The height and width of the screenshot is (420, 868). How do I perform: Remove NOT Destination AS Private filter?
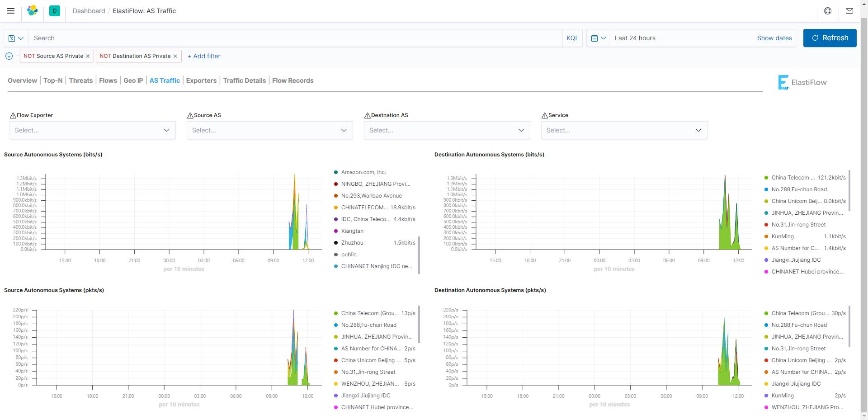point(175,56)
